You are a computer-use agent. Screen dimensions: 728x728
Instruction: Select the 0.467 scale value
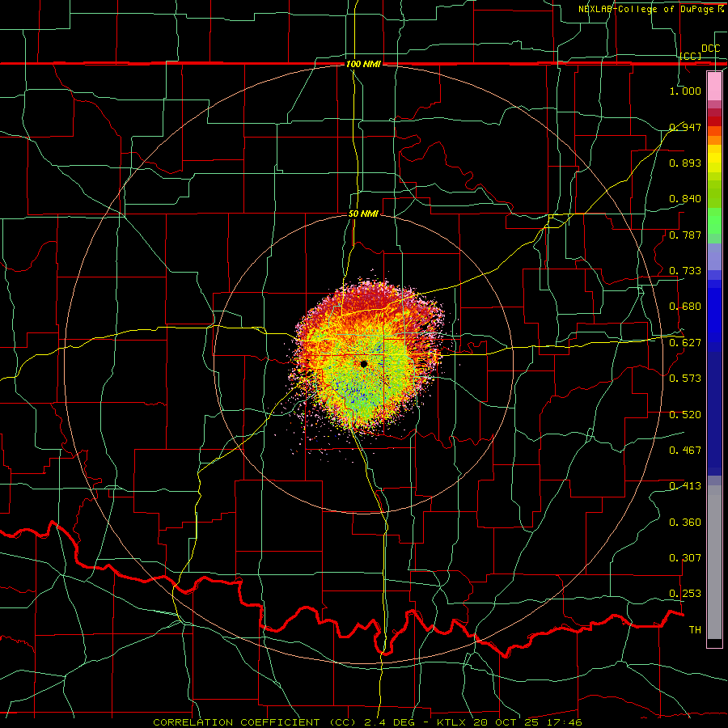pos(685,450)
